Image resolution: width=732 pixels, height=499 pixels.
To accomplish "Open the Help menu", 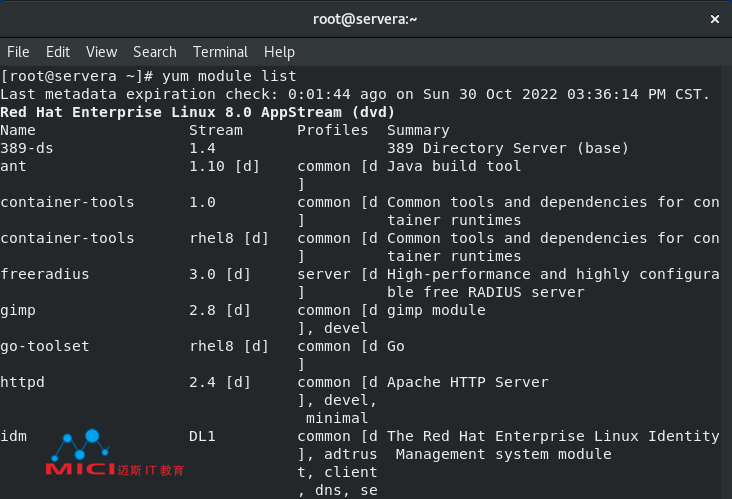I will tap(279, 52).
